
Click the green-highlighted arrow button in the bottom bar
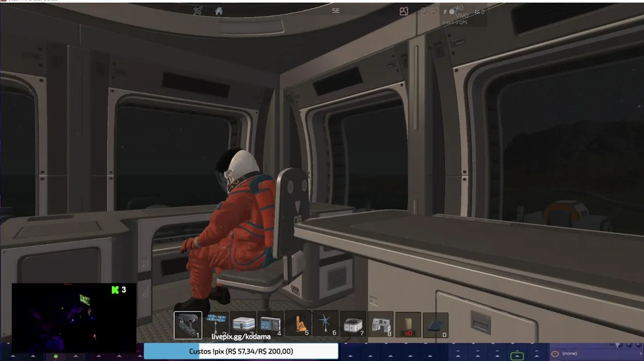[x=517, y=355]
